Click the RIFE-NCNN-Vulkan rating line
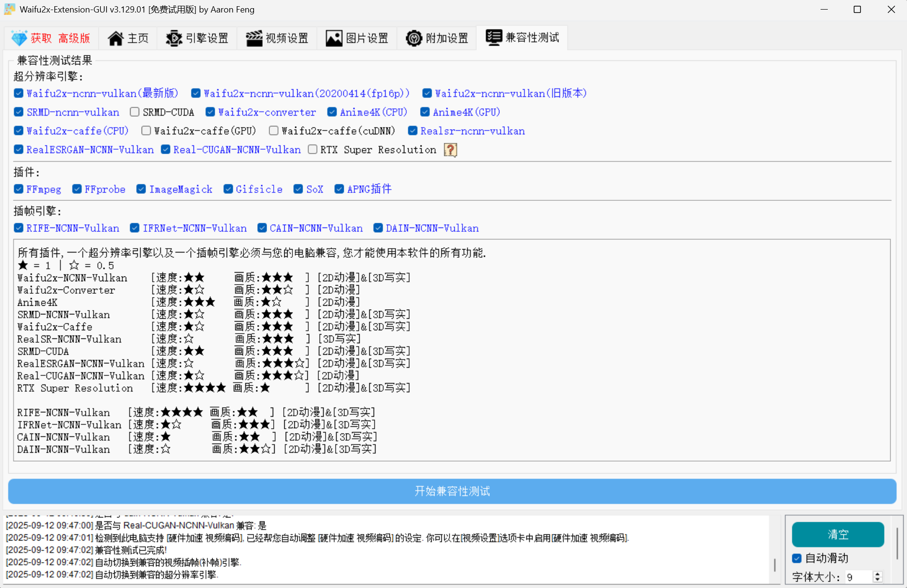907x588 pixels. point(196,412)
